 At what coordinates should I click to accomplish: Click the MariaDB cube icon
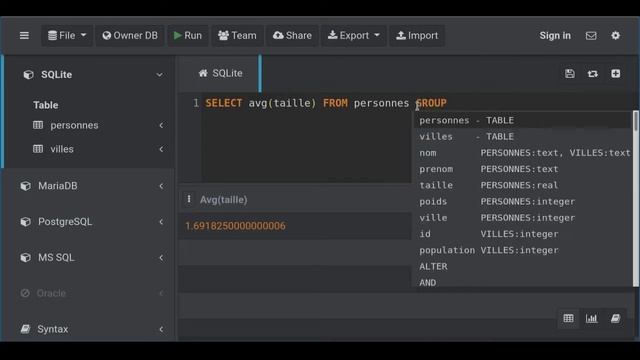[x=25, y=186]
